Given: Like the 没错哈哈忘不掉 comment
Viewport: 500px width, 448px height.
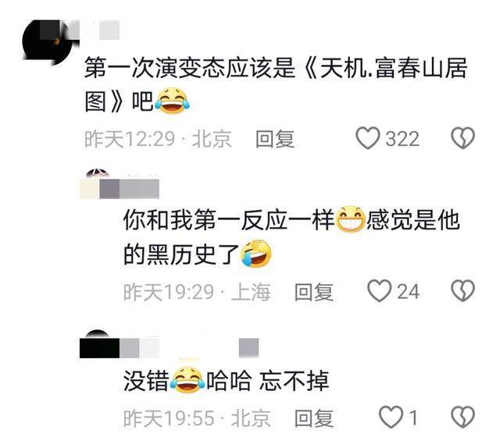Looking at the screenshot, I should click(x=391, y=417).
